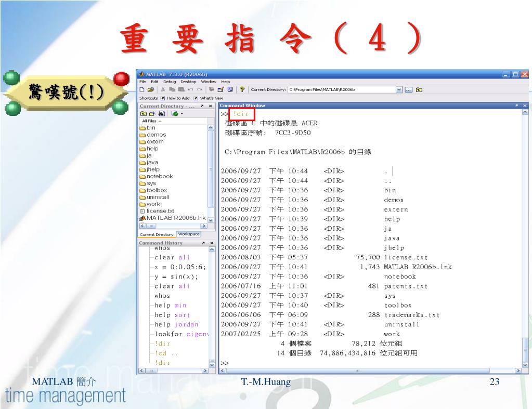The image size is (532, 409).
Task: Select the license.txt file
Action: (157, 211)
